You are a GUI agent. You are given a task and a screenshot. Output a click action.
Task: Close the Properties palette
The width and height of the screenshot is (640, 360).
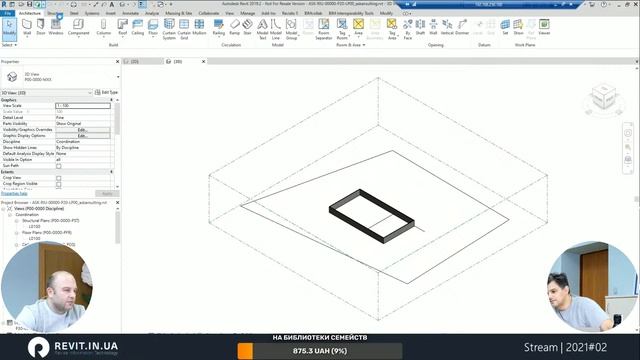pos(118,62)
